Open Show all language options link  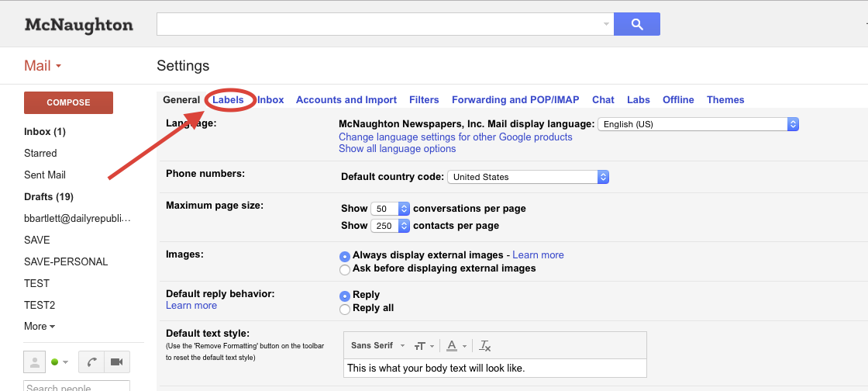tap(397, 149)
